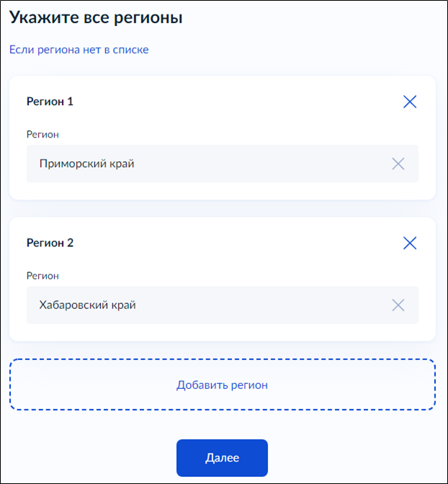Select the Хабаровский край text
The image size is (448, 484).
[x=87, y=305]
